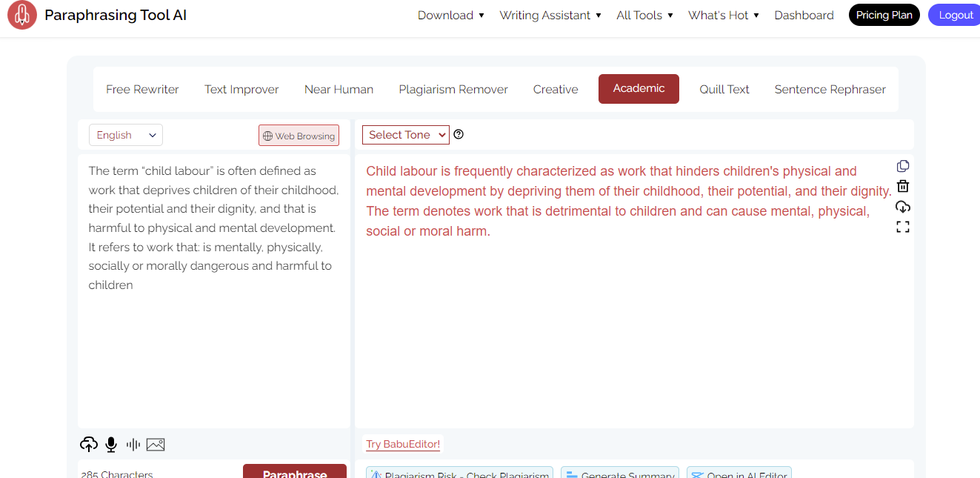Image resolution: width=980 pixels, height=478 pixels.
Task: Delete output using the trash icon
Action: pos(902,186)
